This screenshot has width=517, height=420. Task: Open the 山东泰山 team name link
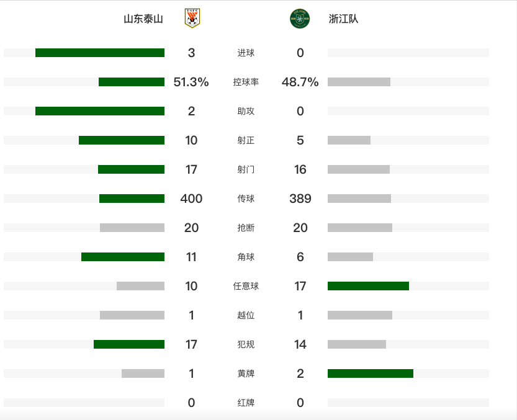pos(143,19)
